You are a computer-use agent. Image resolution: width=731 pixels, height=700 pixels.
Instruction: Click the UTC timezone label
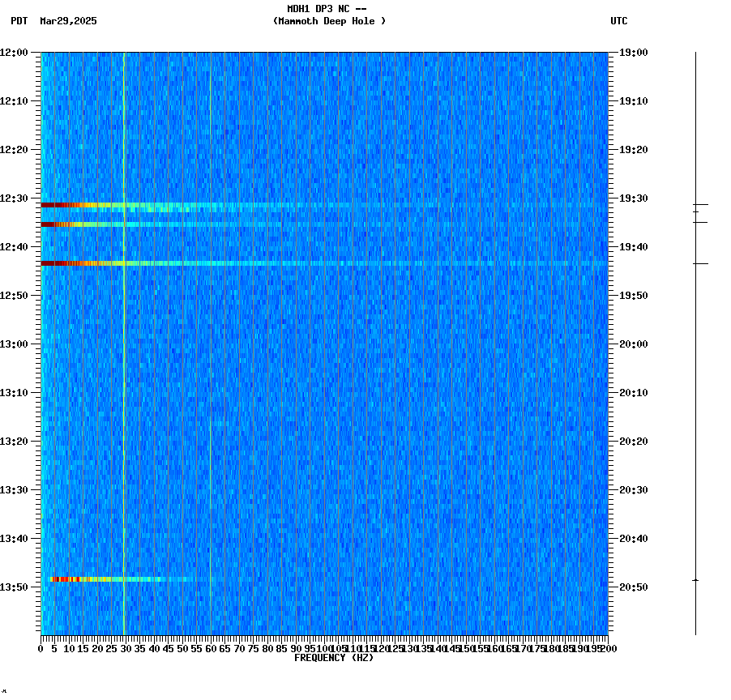620,22
